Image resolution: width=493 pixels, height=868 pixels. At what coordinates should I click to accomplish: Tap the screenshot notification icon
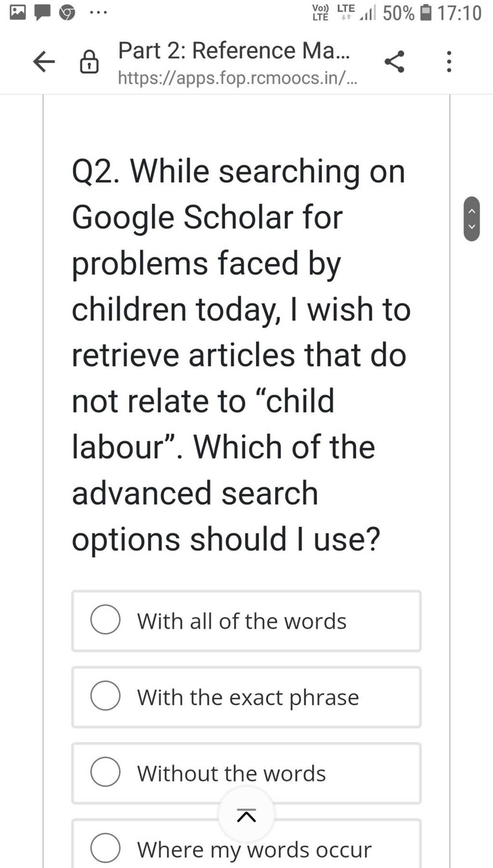pos(18,12)
